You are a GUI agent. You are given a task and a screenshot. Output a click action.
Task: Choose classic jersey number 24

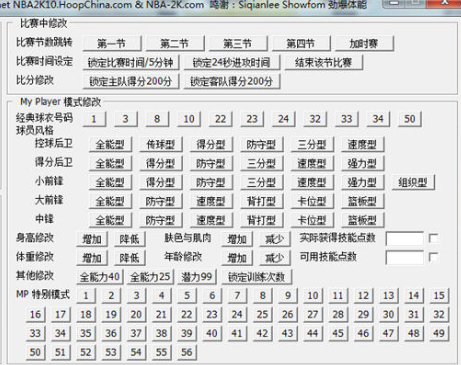(x=283, y=119)
